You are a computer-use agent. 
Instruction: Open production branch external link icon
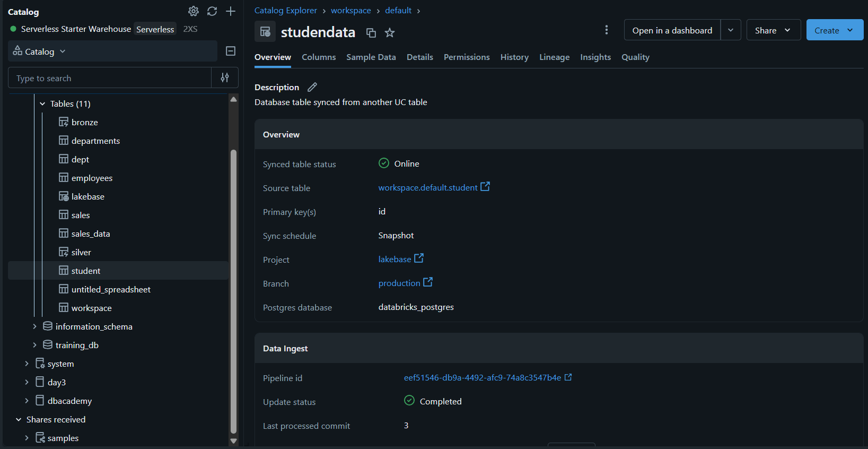tap(428, 282)
